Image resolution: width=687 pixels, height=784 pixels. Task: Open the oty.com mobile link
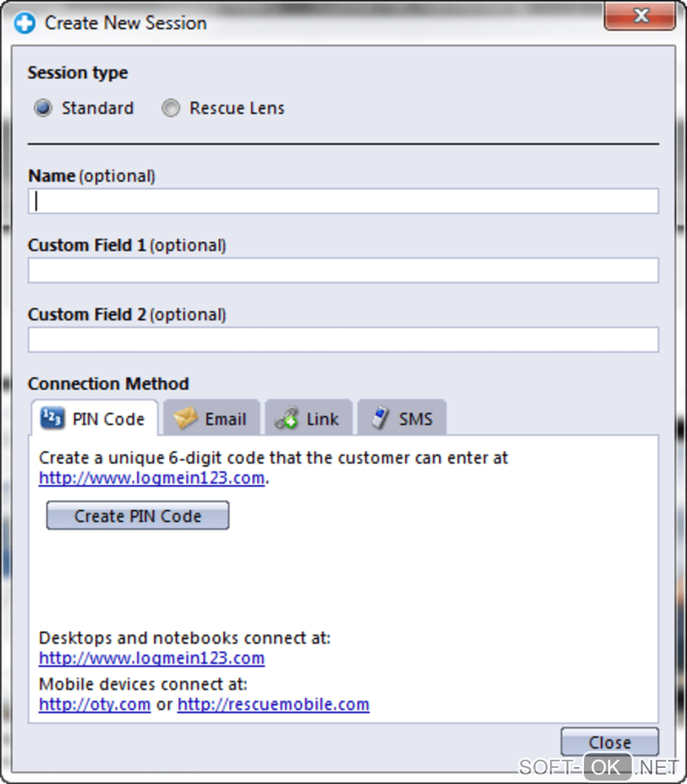click(94, 705)
